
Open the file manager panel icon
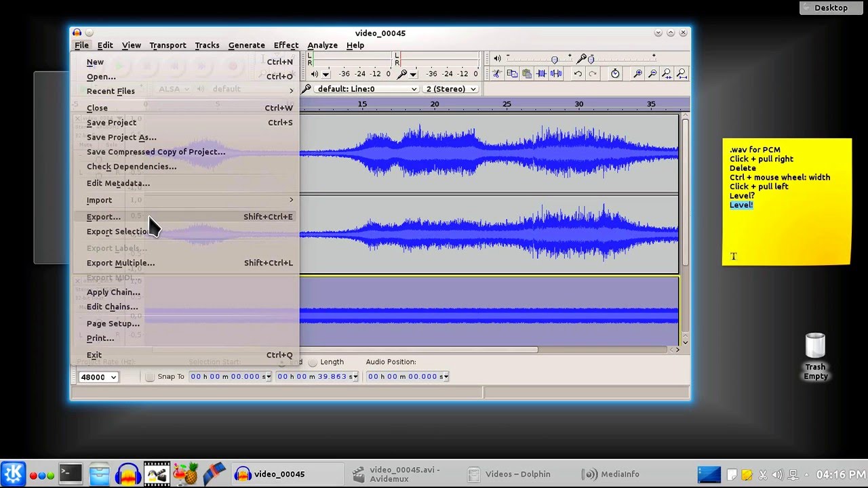tap(99, 474)
